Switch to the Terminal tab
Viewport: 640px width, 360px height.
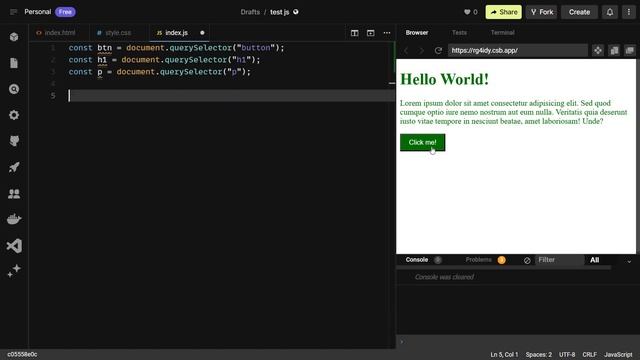(502, 33)
